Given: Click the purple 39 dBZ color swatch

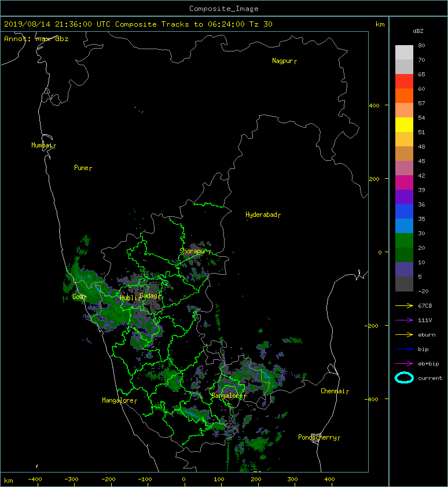Looking at the screenshot, I should coord(404,197).
